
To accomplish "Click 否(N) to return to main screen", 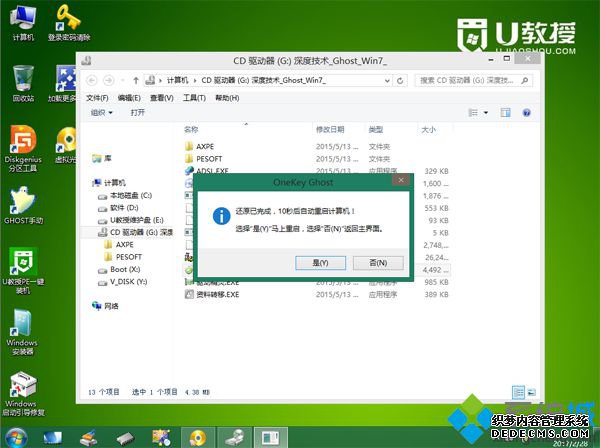I will (378, 263).
